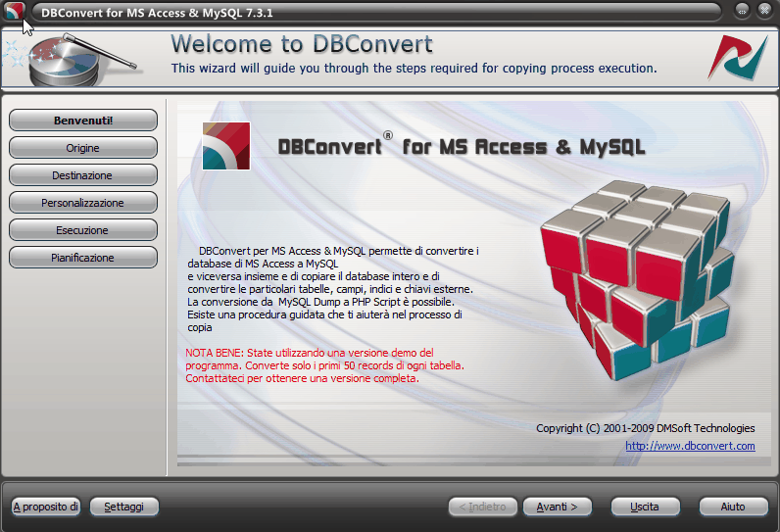
Task: Open the Destinazione step
Action: coord(83,175)
